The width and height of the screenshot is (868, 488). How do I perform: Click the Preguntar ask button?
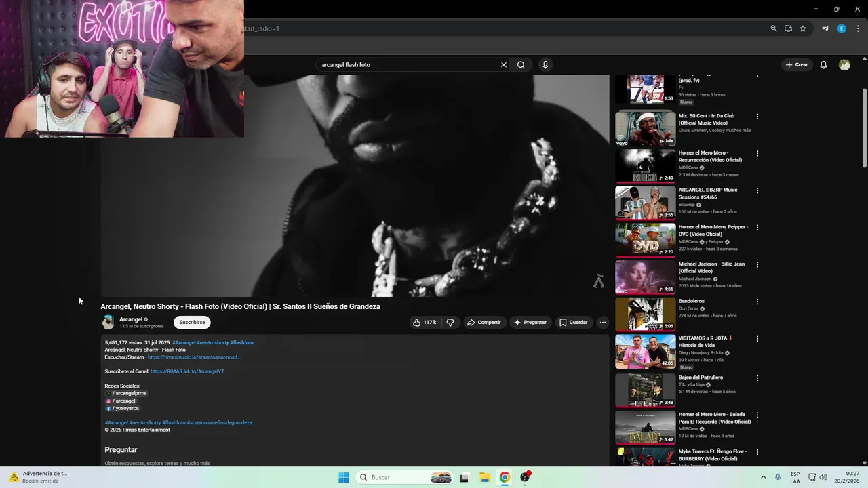tap(530, 323)
